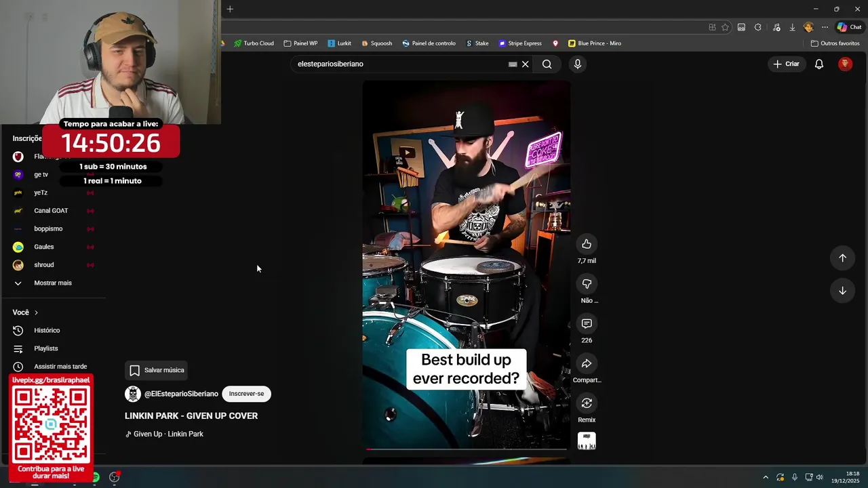
Task: Subscribe with the Inscrever-se button
Action: tap(246, 394)
